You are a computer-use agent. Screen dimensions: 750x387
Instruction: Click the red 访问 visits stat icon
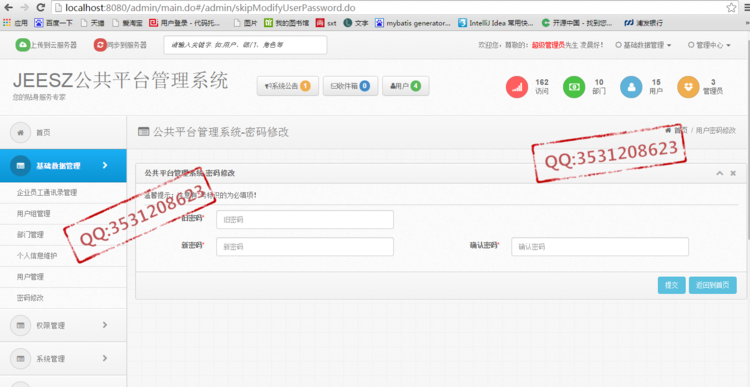517,87
